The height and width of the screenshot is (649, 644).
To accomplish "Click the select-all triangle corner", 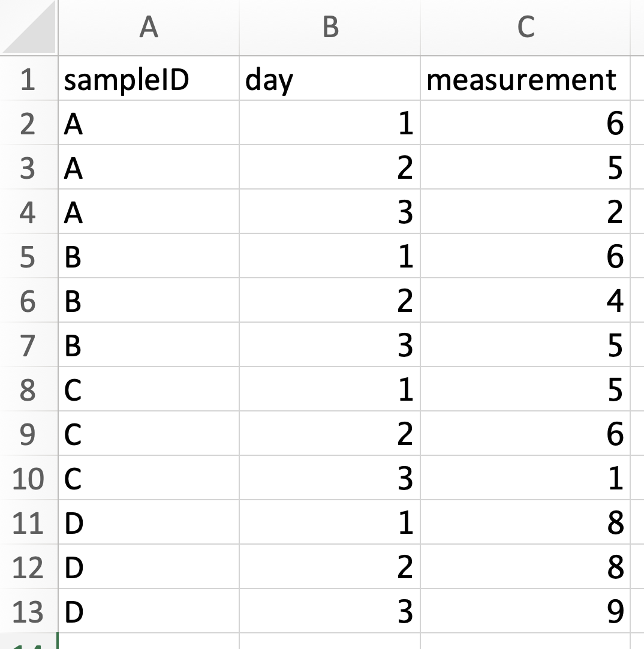I will point(29,29).
